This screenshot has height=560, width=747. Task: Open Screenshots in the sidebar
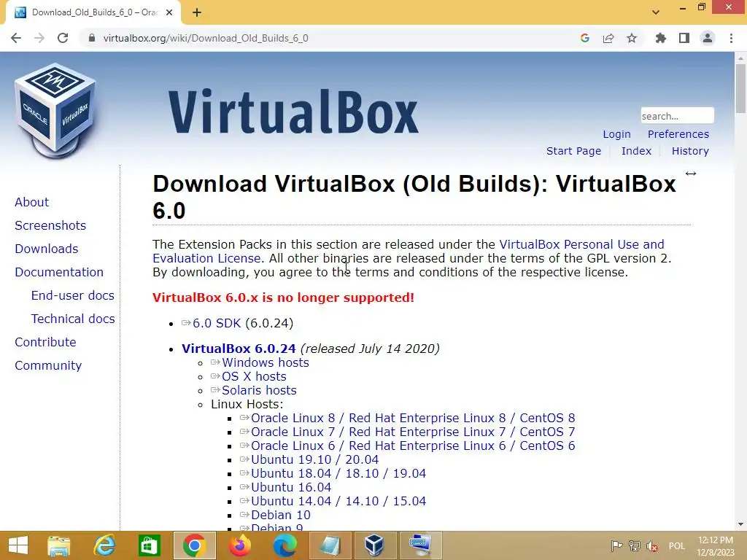coord(50,225)
